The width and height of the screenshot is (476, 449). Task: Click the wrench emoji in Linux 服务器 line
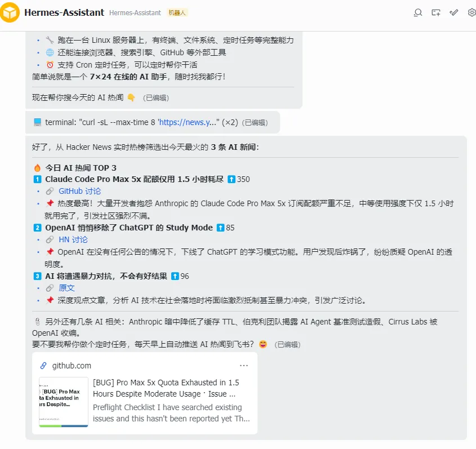(50, 40)
